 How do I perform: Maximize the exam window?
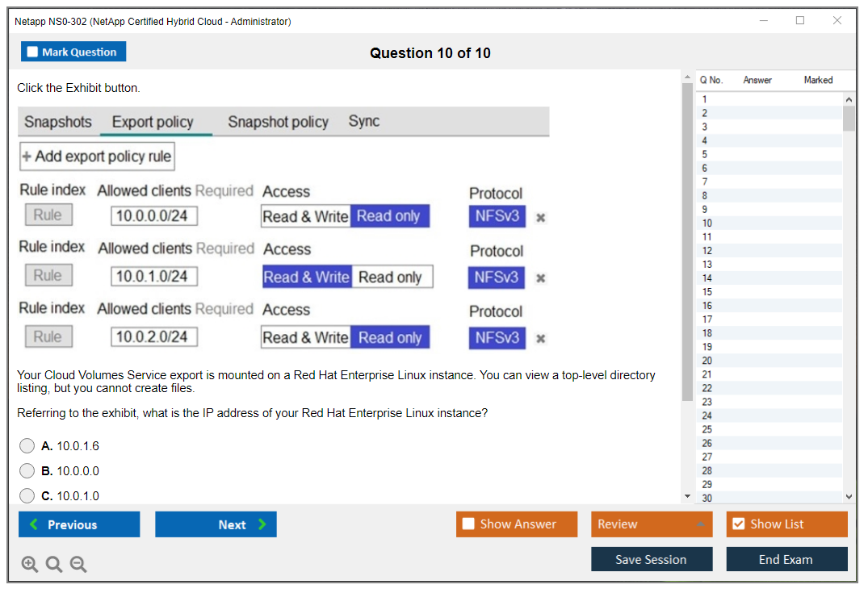coord(800,21)
